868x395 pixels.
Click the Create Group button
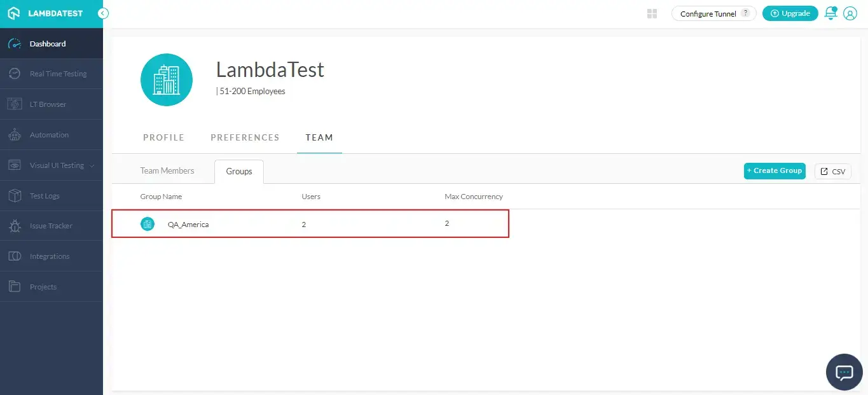click(775, 171)
